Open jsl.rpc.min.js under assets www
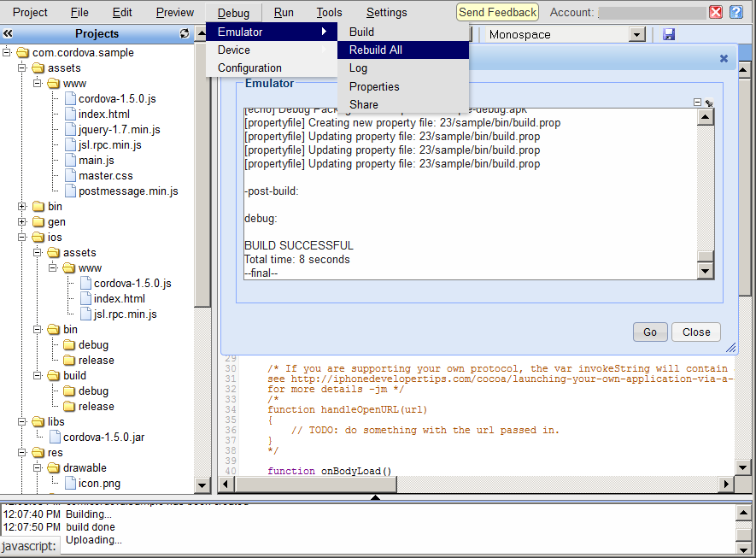This screenshot has height=558, width=756. point(110,145)
